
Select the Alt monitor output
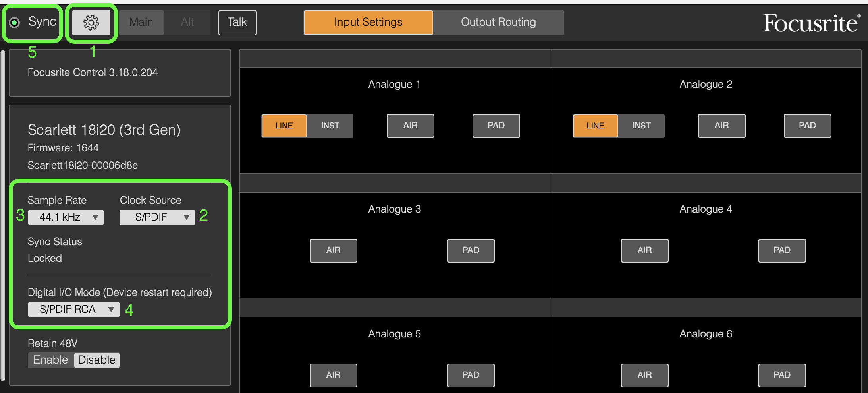187,22
